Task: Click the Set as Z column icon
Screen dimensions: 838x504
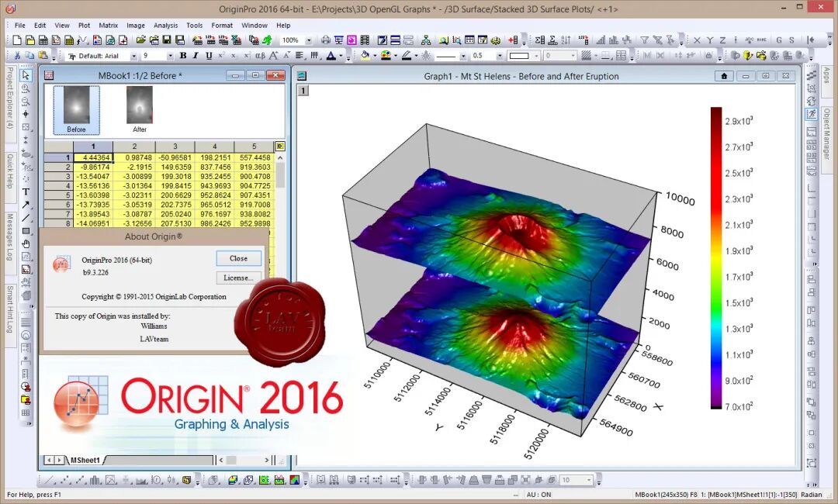Action: click(x=722, y=40)
